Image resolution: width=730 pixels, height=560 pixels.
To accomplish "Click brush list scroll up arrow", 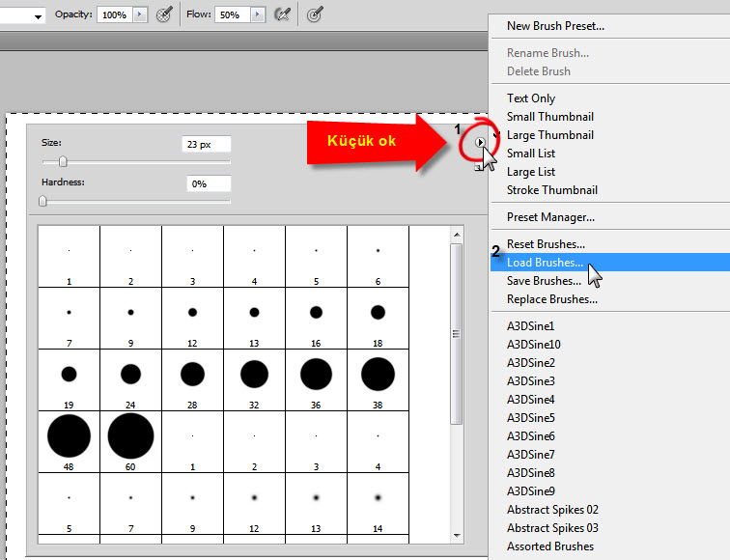I will (x=457, y=235).
